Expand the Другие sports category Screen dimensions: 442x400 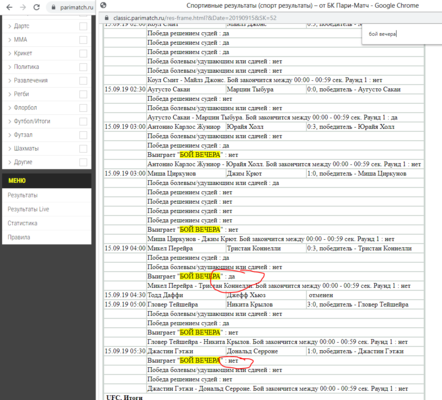pyautogui.click(x=10, y=162)
